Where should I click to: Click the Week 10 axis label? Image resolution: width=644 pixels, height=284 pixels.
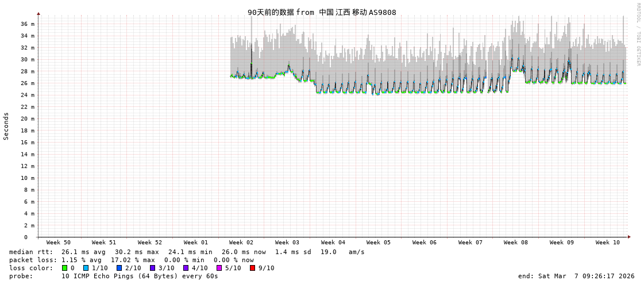[x=608, y=243]
